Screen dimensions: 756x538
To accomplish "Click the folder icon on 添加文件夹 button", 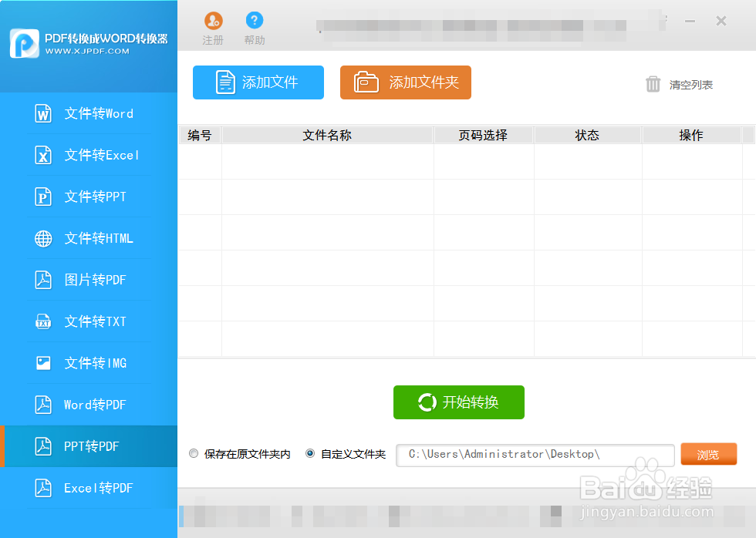I will coord(366,82).
